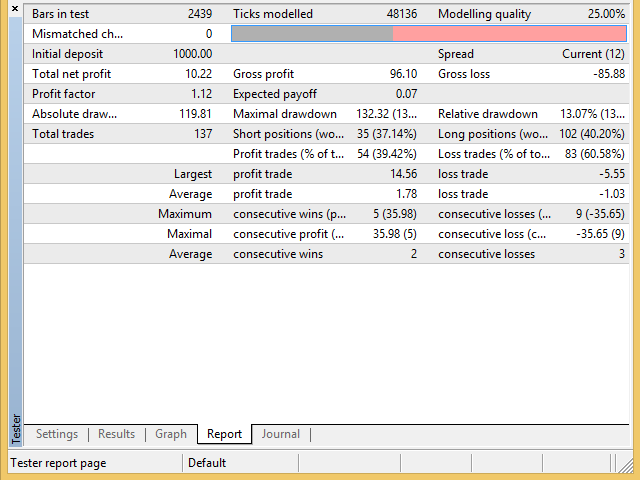The width and height of the screenshot is (640, 480).
Task: Click the Ticks modelled value 48136
Action: click(x=396, y=14)
